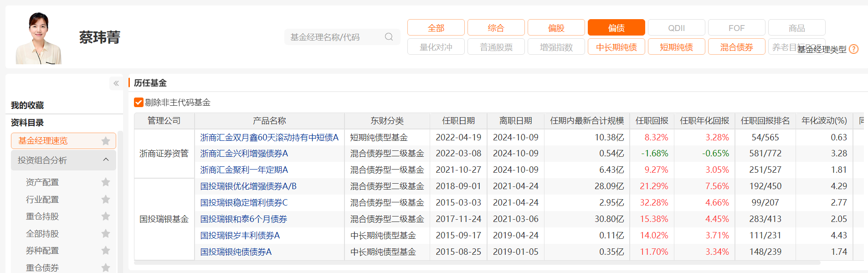This screenshot has width=868, height=273.
Task: Star the 资产配置 item
Action: (106, 182)
